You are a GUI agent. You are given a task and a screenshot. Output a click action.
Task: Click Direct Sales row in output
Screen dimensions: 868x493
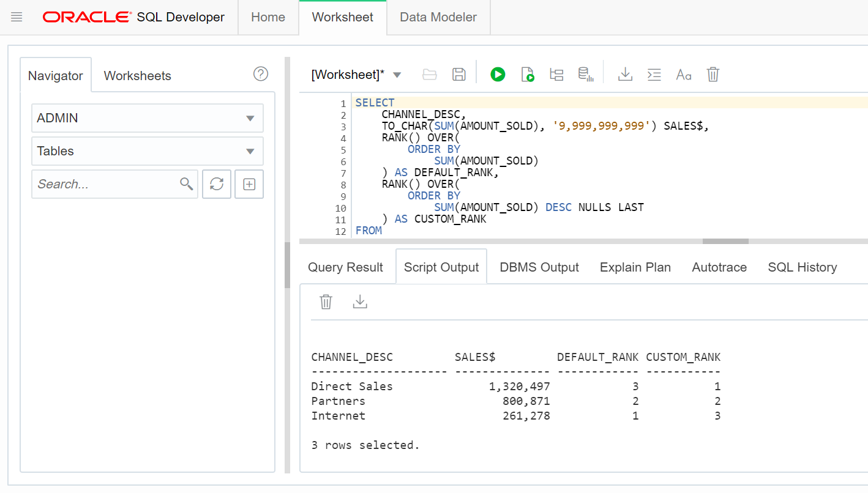pyautogui.click(x=516, y=387)
